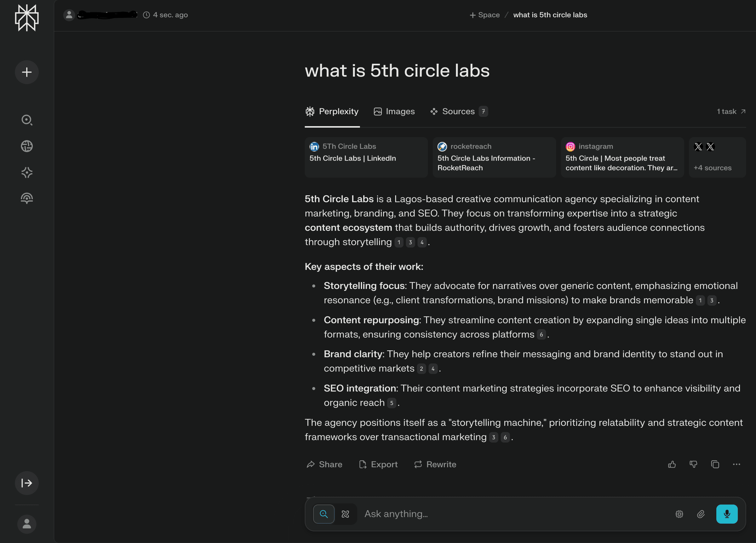Screen dimensions: 756x543
Task: Open more options ellipsis menu
Action: (x=736, y=464)
